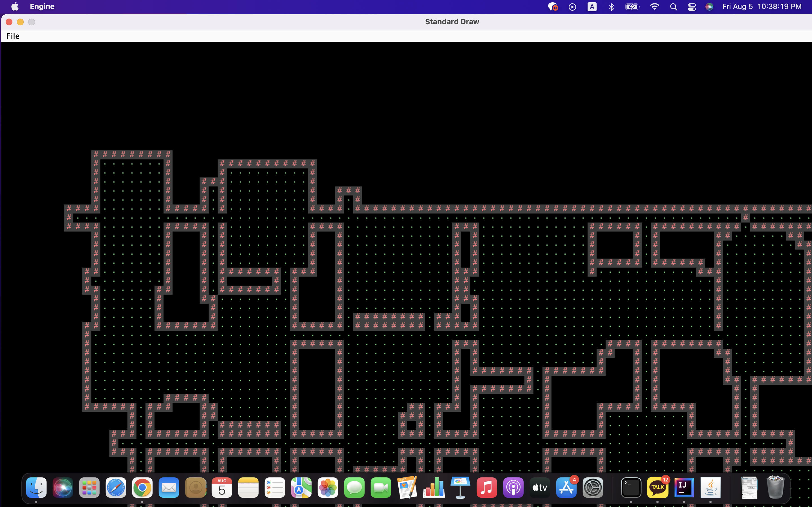The height and width of the screenshot is (507, 812).
Task: Open KakaoTalk with 12 notifications
Action: (x=657, y=487)
